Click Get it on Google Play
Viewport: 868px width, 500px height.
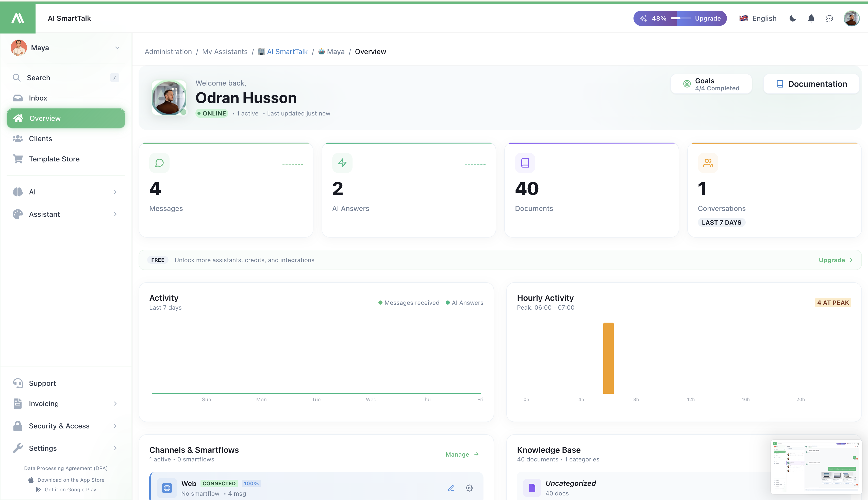click(x=66, y=489)
